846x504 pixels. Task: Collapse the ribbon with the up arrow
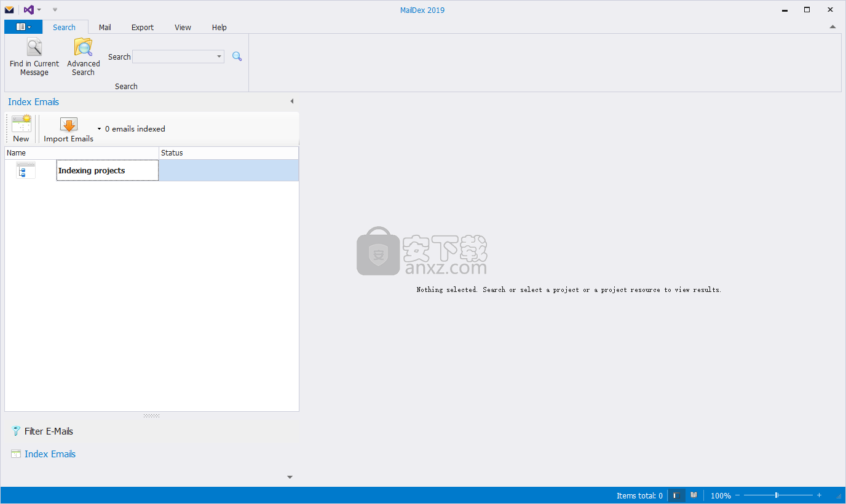(x=832, y=27)
